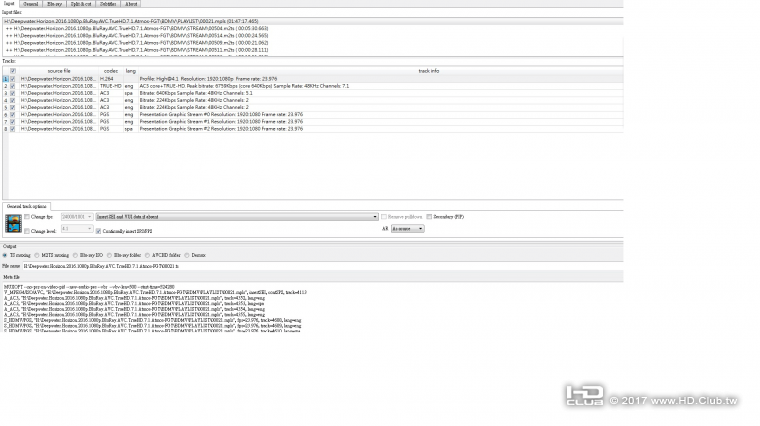This screenshot has width=760, height=426.
Task: Uncheck track 5 AC3 checkbox
Action: (x=13, y=107)
